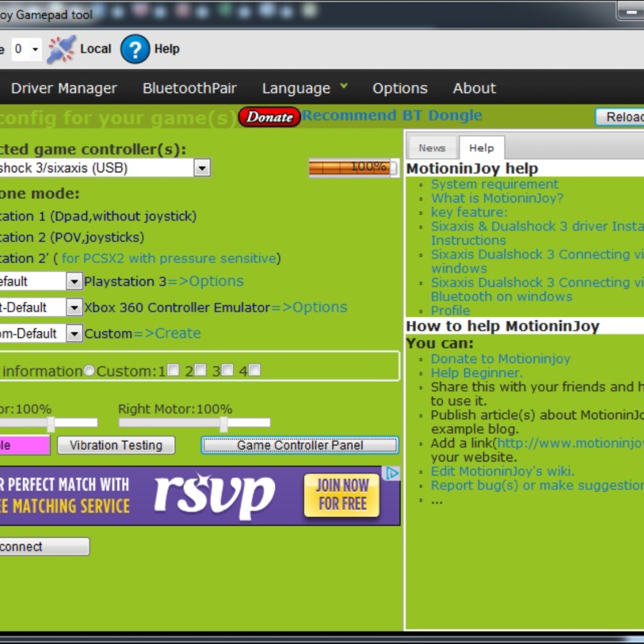Open the Profile help link
The width and height of the screenshot is (644, 644).
pos(450,310)
